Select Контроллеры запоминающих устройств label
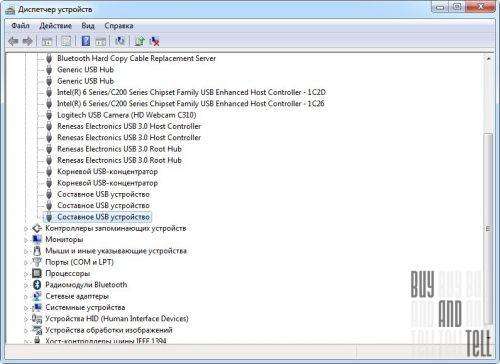Viewport: 500px width, 364px height. click(x=116, y=228)
